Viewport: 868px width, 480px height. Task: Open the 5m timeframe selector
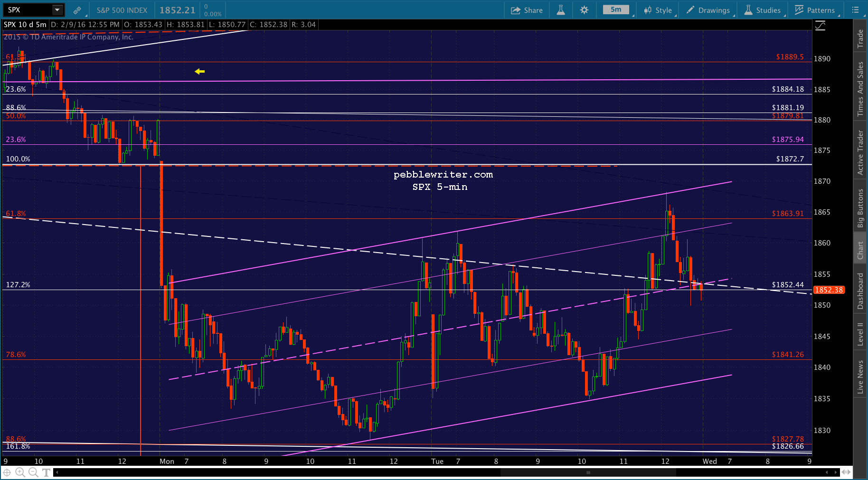point(616,10)
